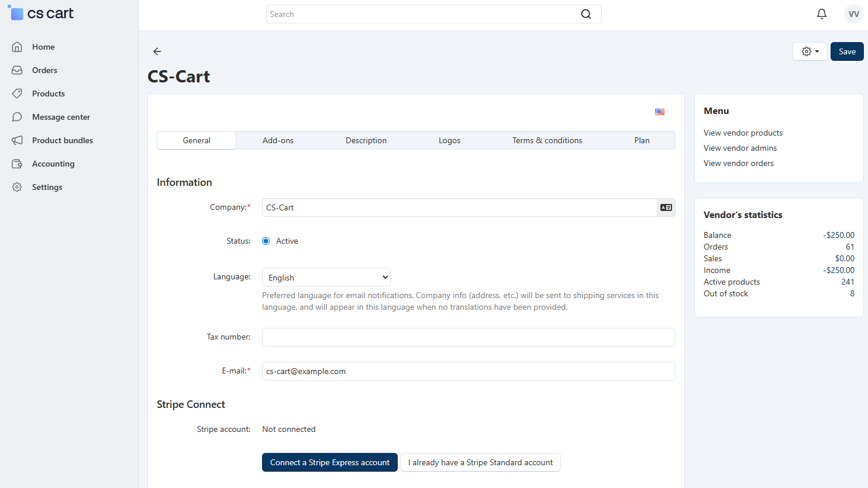Click the CS-Cart logo

pyautogui.click(x=40, y=13)
